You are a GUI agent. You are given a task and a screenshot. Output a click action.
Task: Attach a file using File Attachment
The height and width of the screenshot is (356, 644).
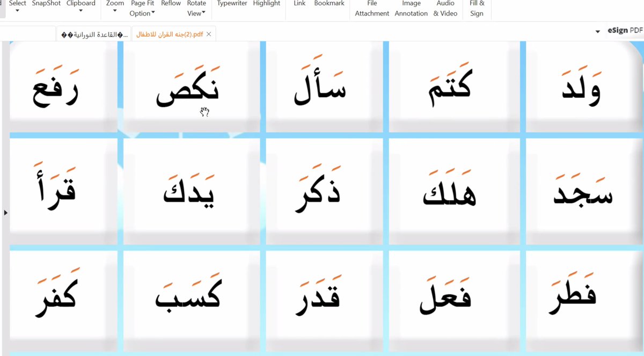371,8
